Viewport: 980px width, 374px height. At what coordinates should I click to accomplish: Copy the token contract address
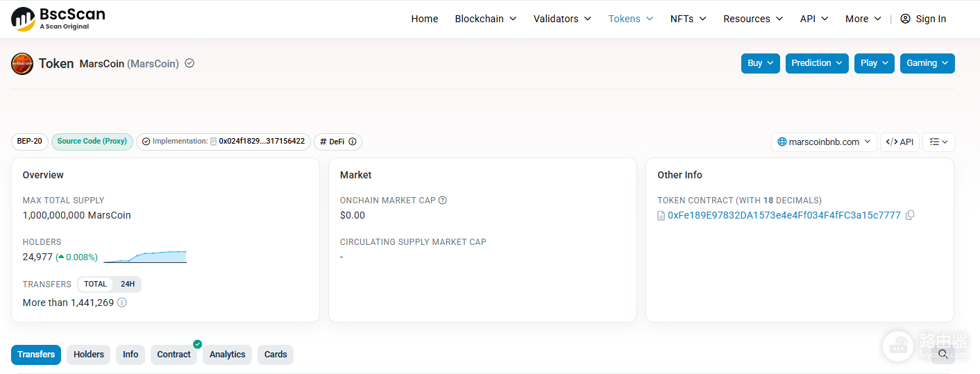910,215
